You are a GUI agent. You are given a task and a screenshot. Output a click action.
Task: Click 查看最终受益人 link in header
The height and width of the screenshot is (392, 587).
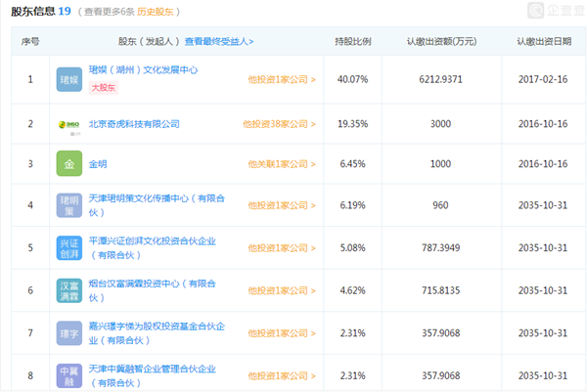click(x=219, y=41)
